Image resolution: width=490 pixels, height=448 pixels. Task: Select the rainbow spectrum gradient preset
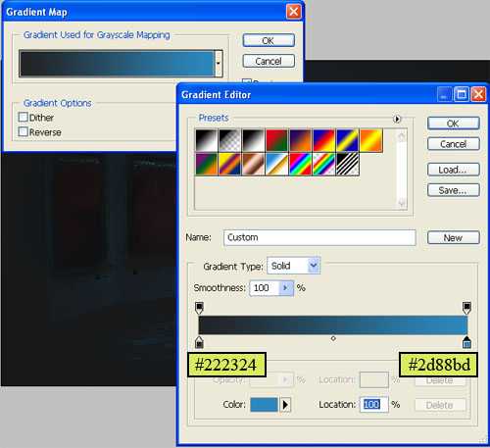pyautogui.click(x=300, y=165)
